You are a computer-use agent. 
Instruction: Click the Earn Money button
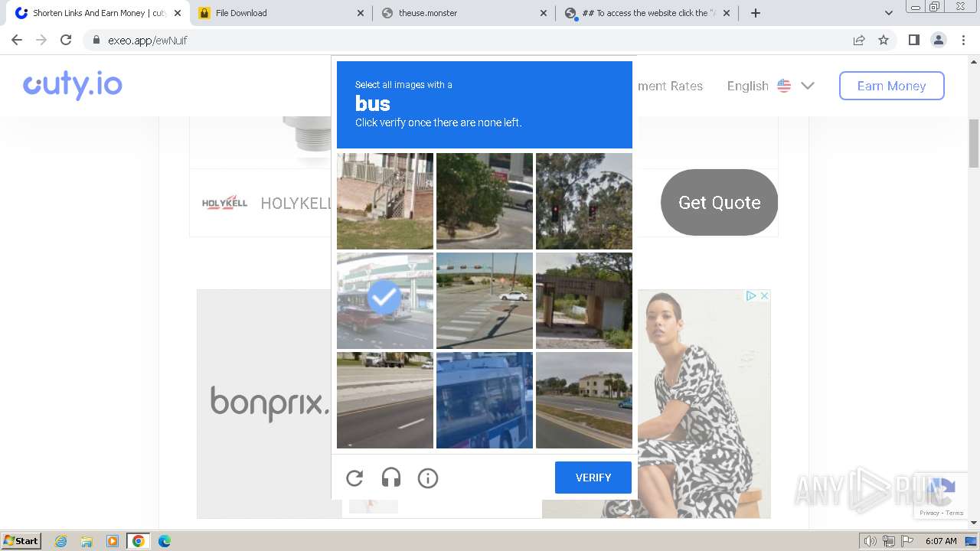[x=891, y=86]
